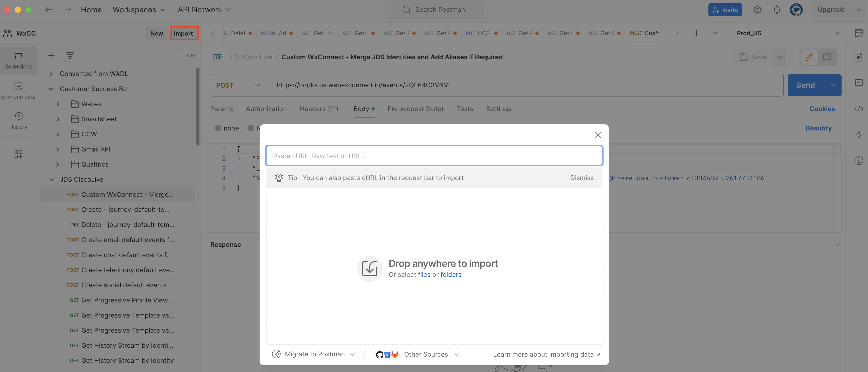Expand the Gmail API folder
868x372 pixels.
(x=58, y=149)
